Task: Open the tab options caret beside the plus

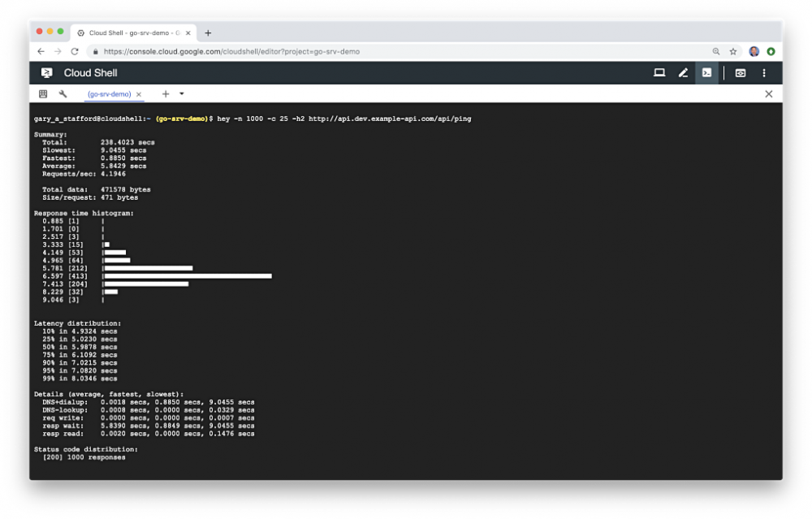Action: [180, 93]
